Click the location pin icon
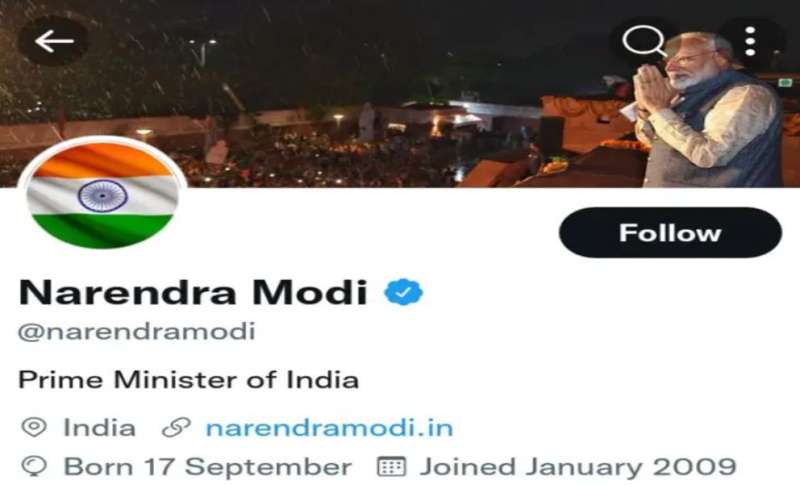The width and height of the screenshot is (800, 485). tap(34, 427)
